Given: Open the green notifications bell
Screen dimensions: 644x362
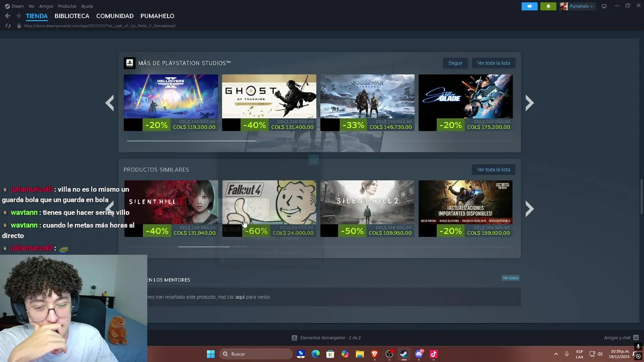Looking at the screenshot, I should click(548, 6).
